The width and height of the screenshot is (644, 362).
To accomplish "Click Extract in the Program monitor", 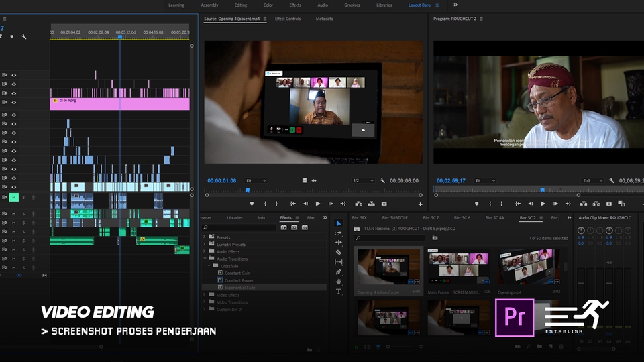I will tap(596, 204).
